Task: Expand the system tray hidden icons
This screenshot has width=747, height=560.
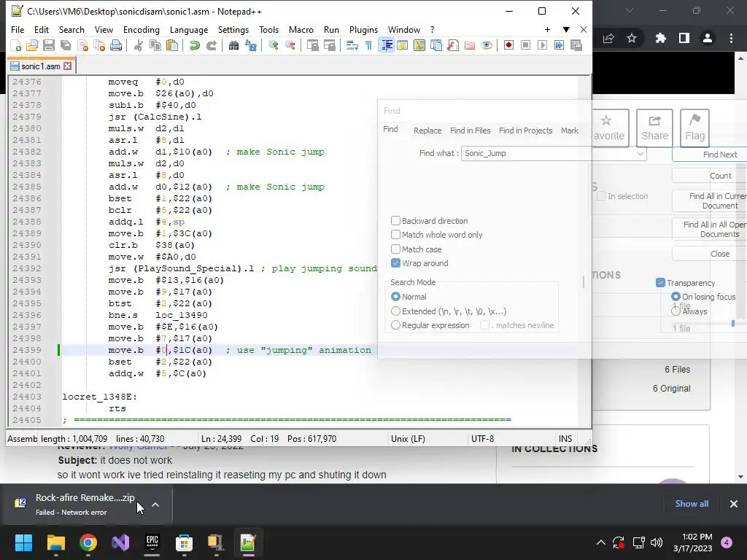Action: 601,542
